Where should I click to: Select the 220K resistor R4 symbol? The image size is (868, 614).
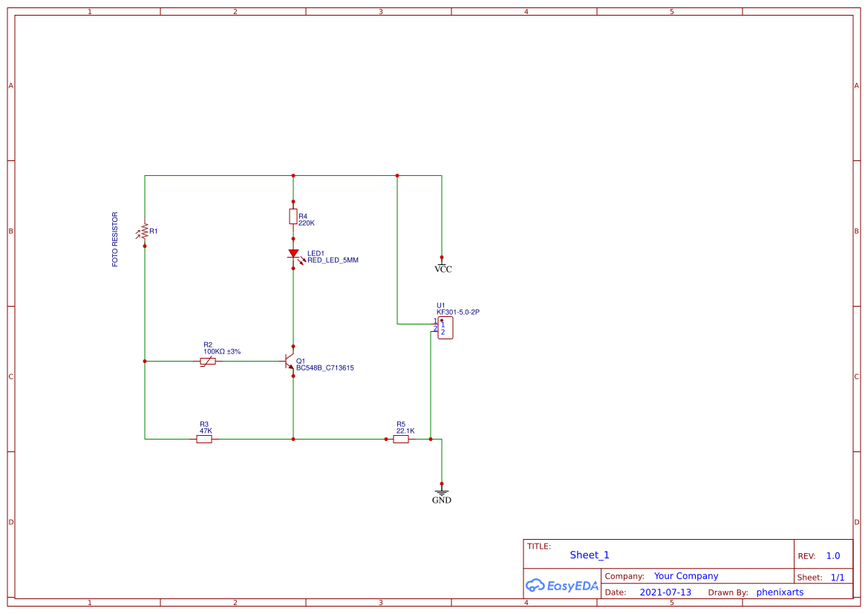293,215
